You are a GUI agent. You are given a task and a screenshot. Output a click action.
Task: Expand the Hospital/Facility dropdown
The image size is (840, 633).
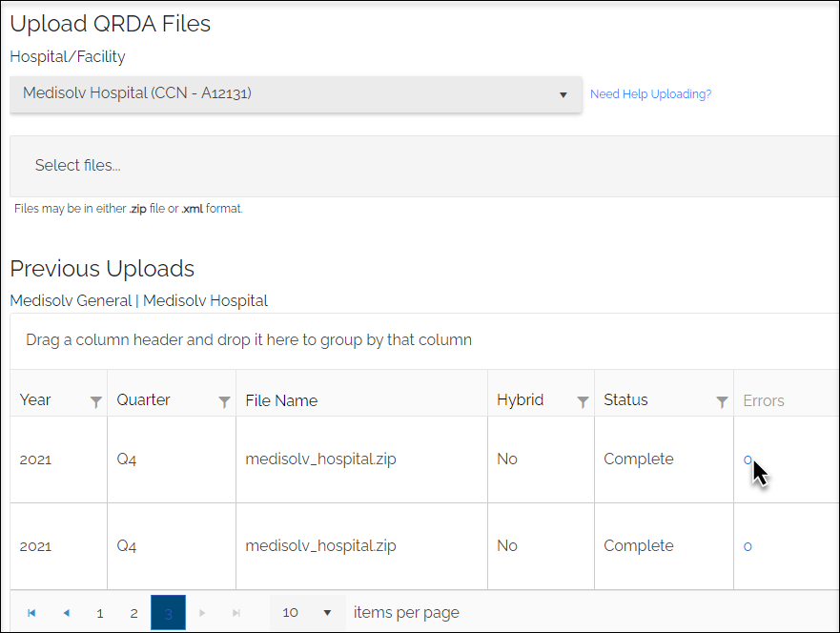click(x=296, y=94)
